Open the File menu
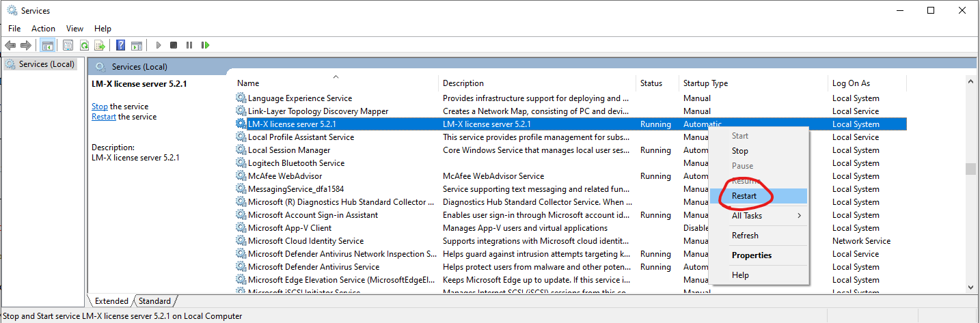 pos(14,29)
